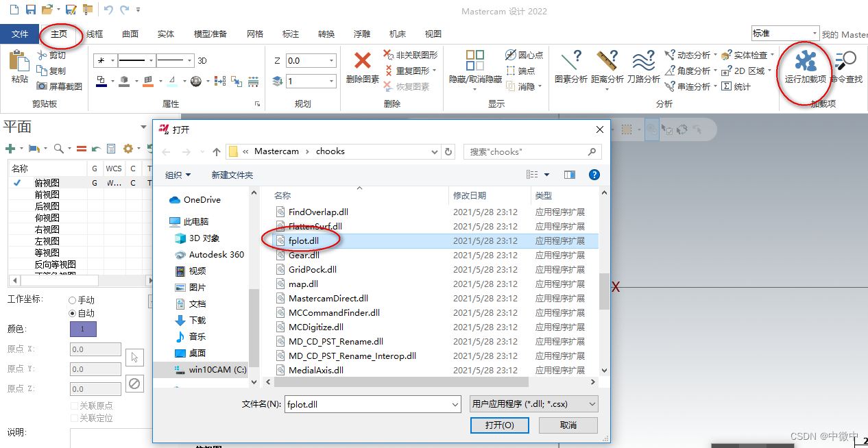Screen dimensions: 868x448
Task: Open the level number dropdown showing 1
Action: point(332,82)
